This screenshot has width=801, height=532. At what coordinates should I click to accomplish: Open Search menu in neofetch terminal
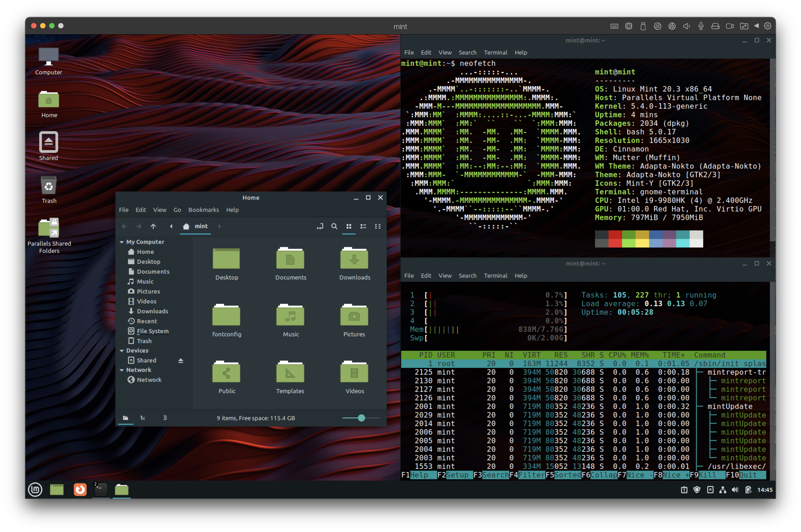coord(467,53)
